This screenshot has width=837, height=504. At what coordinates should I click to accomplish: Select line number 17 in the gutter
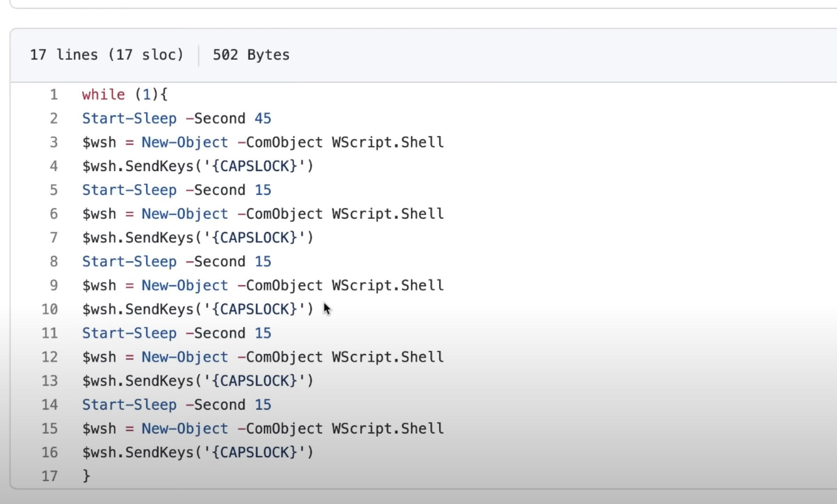tap(50, 476)
